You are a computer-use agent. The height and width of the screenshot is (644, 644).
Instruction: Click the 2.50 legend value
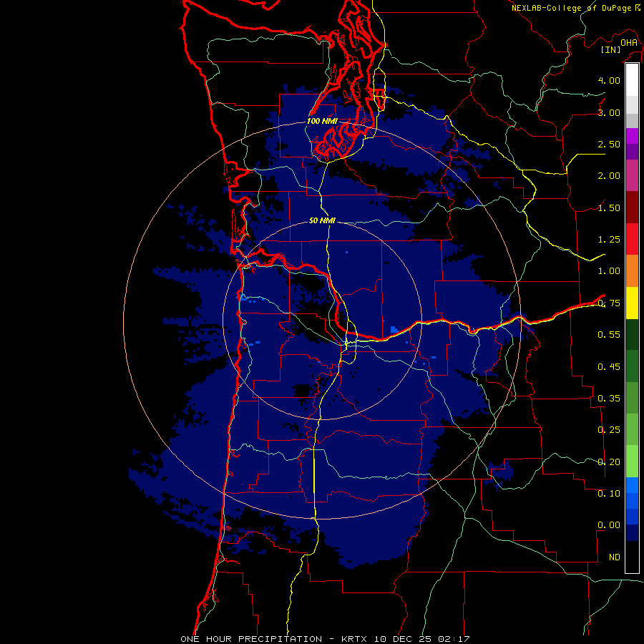tap(609, 144)
